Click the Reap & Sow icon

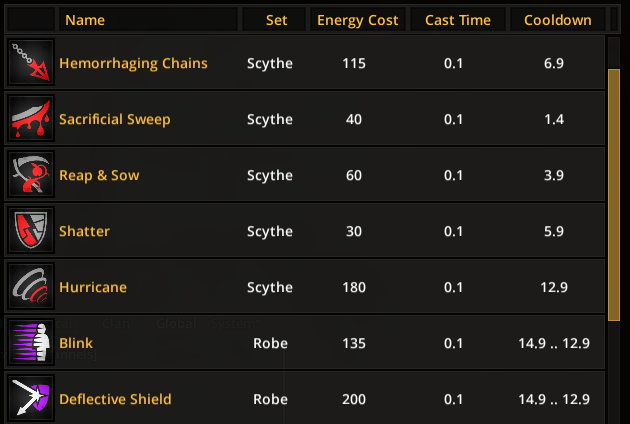[29, 175]
